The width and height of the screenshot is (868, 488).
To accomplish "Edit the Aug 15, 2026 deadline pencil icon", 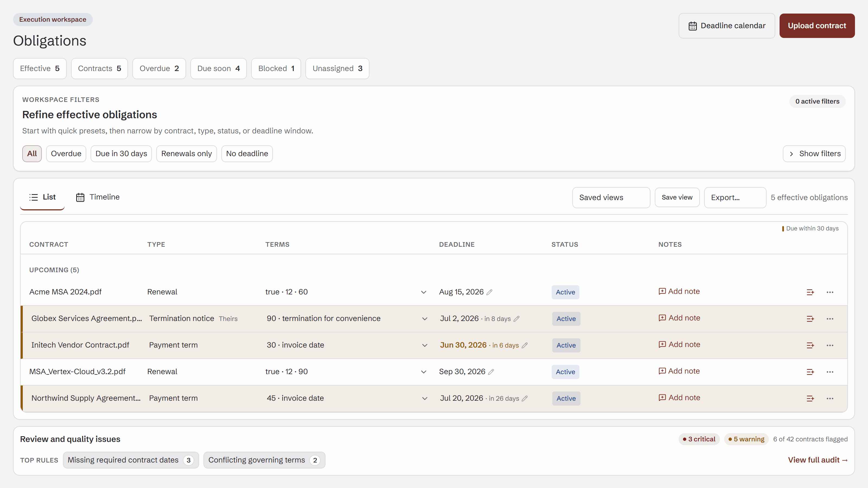I will click(489, 292).
